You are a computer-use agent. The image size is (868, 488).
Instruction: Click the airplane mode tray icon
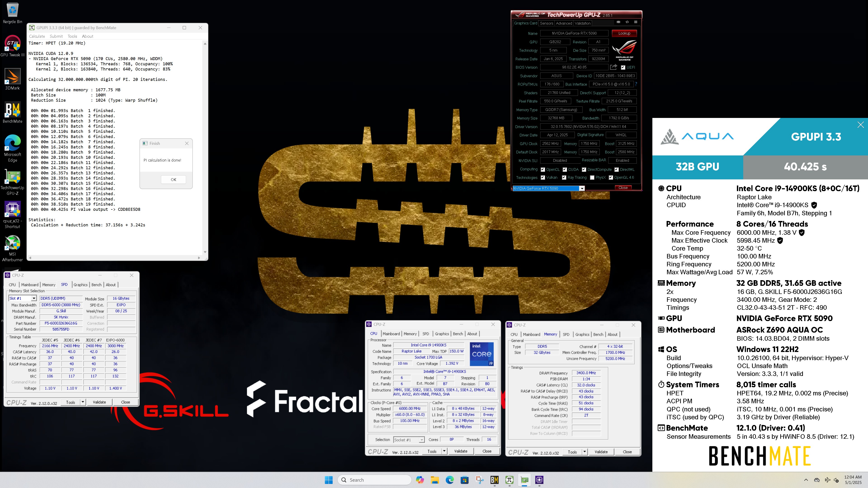coord(828,480)
